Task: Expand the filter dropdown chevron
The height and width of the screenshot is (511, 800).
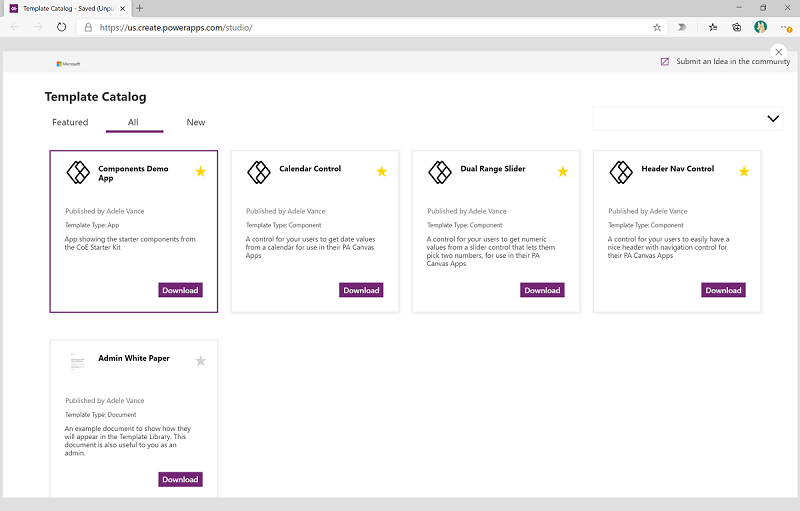Action: (x=773, y=118)
